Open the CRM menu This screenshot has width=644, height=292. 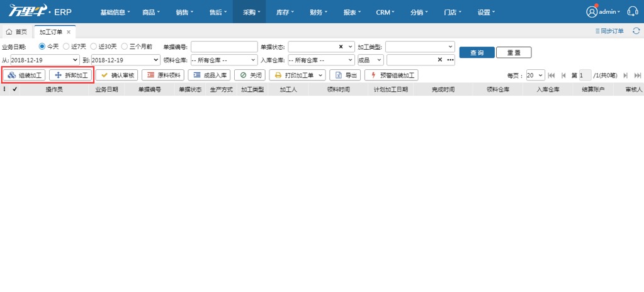(385, 12)
